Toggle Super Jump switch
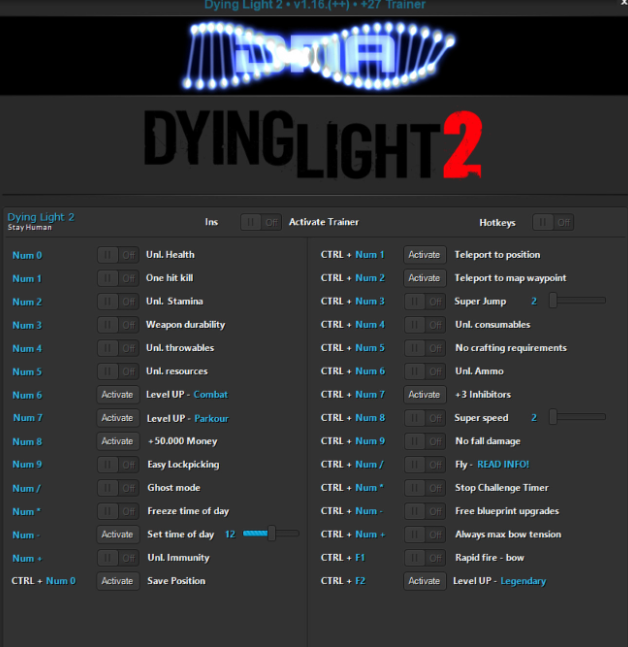The height and width of the screenshot is (647, 628). [x=425, y=302]
